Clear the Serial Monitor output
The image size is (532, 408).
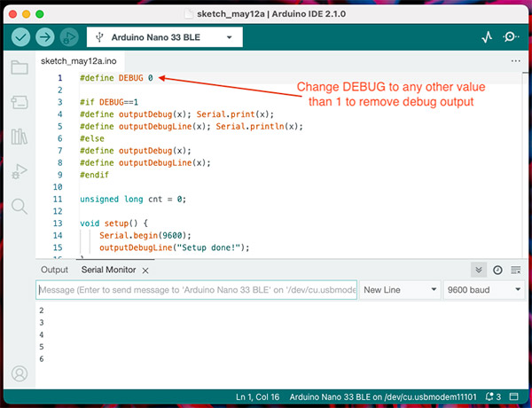tap(515, 270)
